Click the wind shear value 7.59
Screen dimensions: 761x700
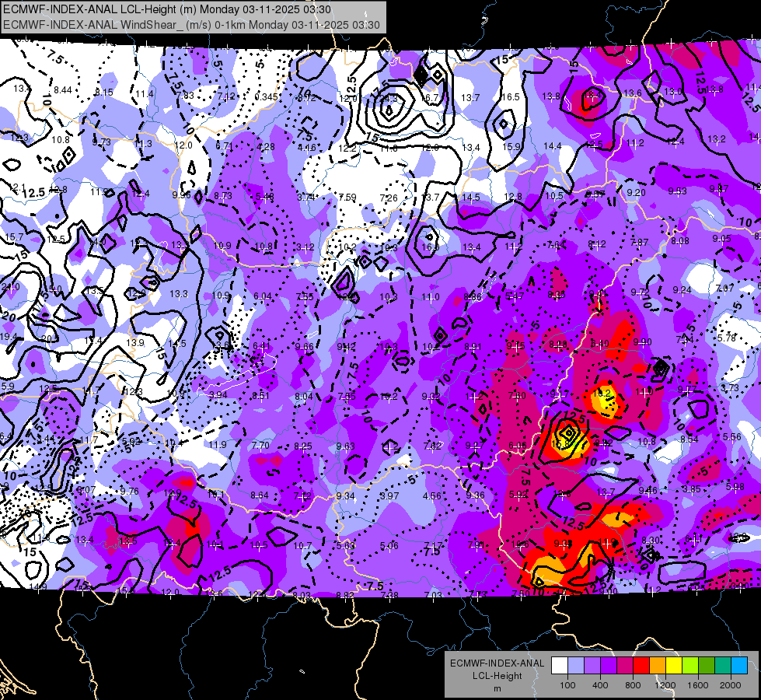tap(347, 198)
